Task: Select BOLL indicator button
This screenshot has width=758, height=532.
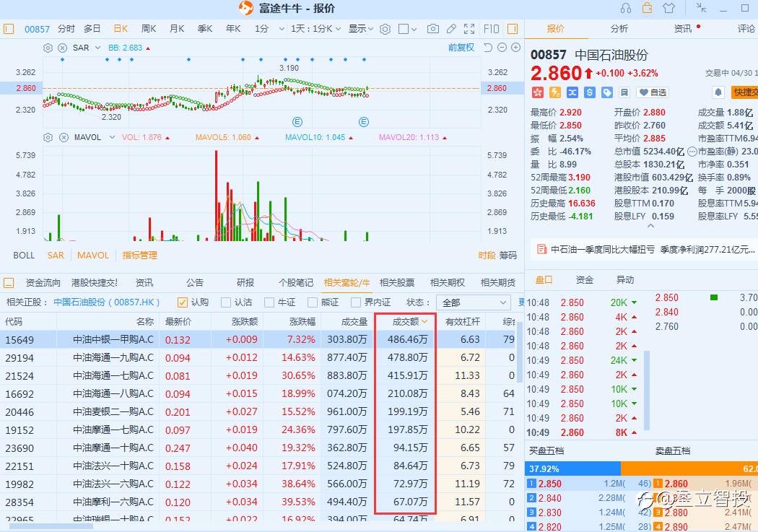Action: (x=24, y=255)
